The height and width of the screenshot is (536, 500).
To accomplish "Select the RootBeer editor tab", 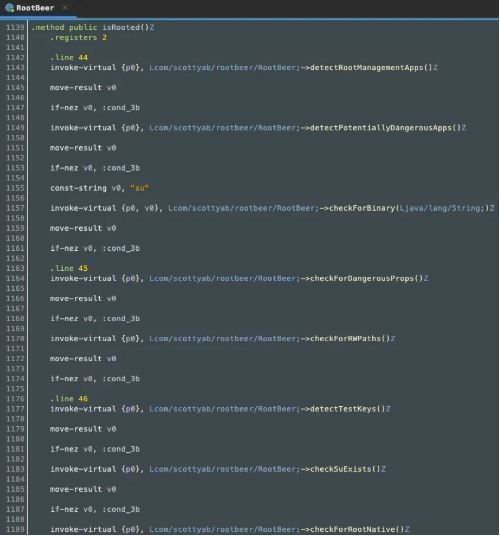I will coord(38,8).
